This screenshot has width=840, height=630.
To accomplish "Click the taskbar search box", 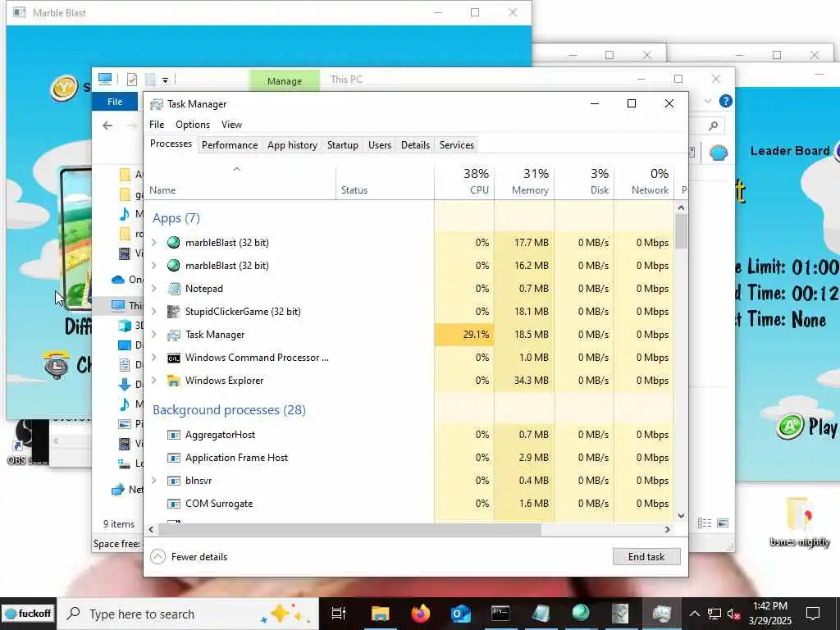I will point(188,614).
